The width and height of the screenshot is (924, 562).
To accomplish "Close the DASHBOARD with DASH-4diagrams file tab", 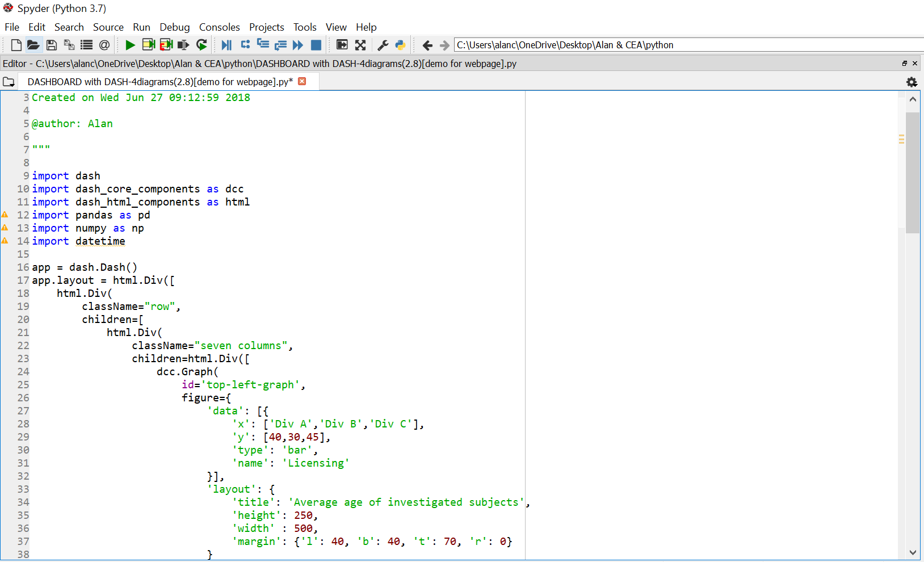I will (302, 81).
